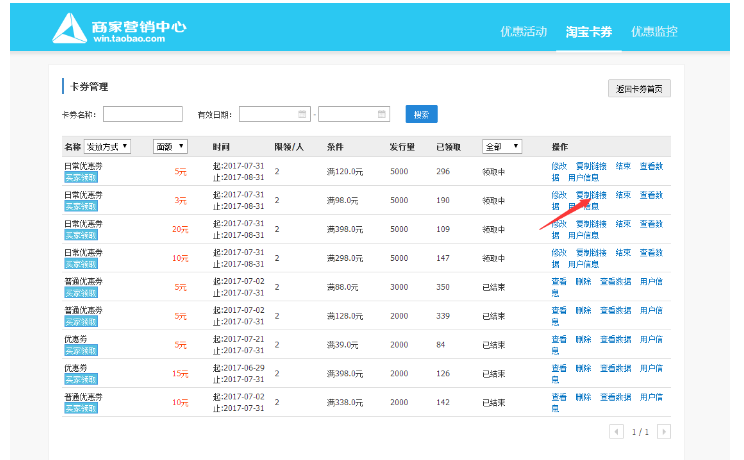This screenshot has height=460, width=744.
Task: Click 结束 for the 满298.0元 coupon
Action: [623, 253]
